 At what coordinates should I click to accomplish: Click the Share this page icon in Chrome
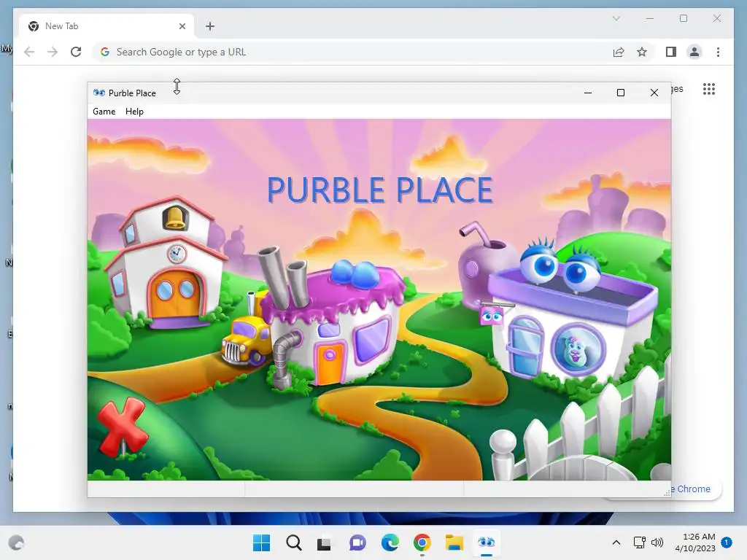pos(619,52)
